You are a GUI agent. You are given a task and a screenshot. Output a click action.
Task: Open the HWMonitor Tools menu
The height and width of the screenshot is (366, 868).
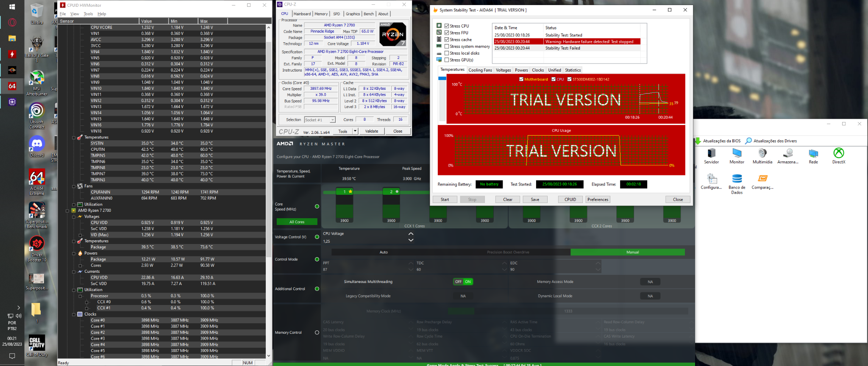click(88, 14)
